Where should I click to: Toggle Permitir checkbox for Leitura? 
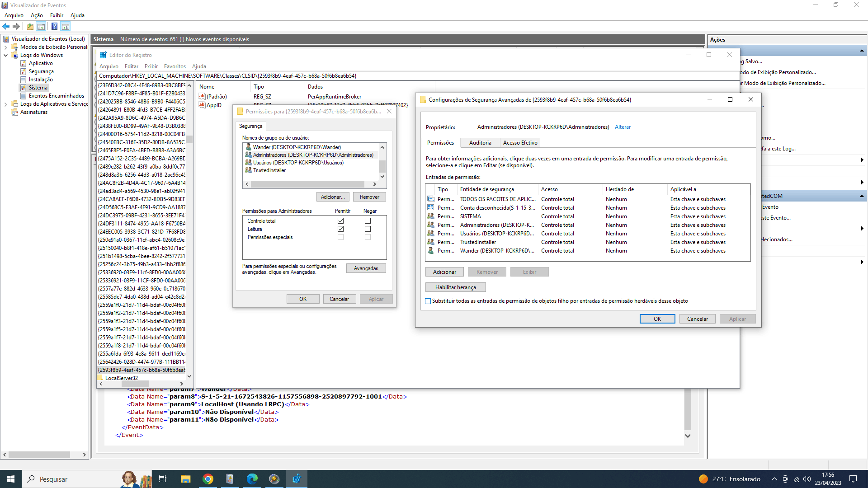[340, 229]
